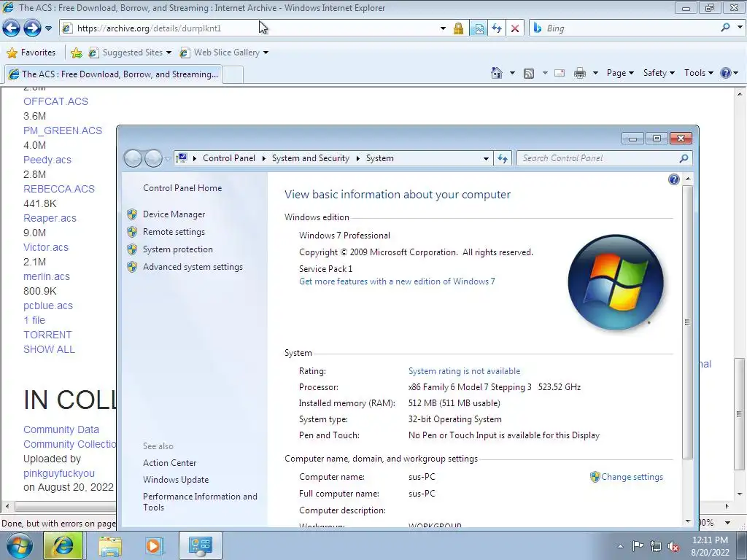The width and height of the screenshot is (747, 560).
Task: Click Add to Favorites Bar star icon
Action: (76, 52)
